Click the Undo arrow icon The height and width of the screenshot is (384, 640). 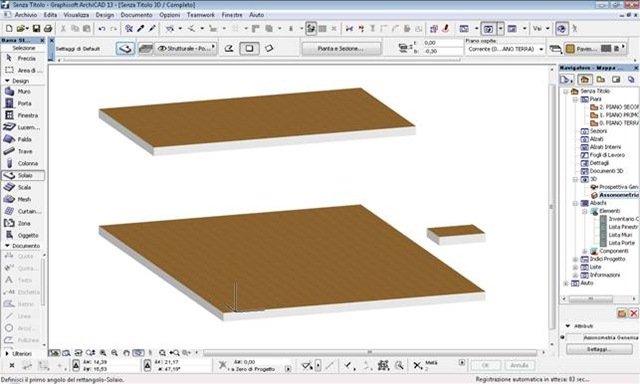click(x=102, y=29)
